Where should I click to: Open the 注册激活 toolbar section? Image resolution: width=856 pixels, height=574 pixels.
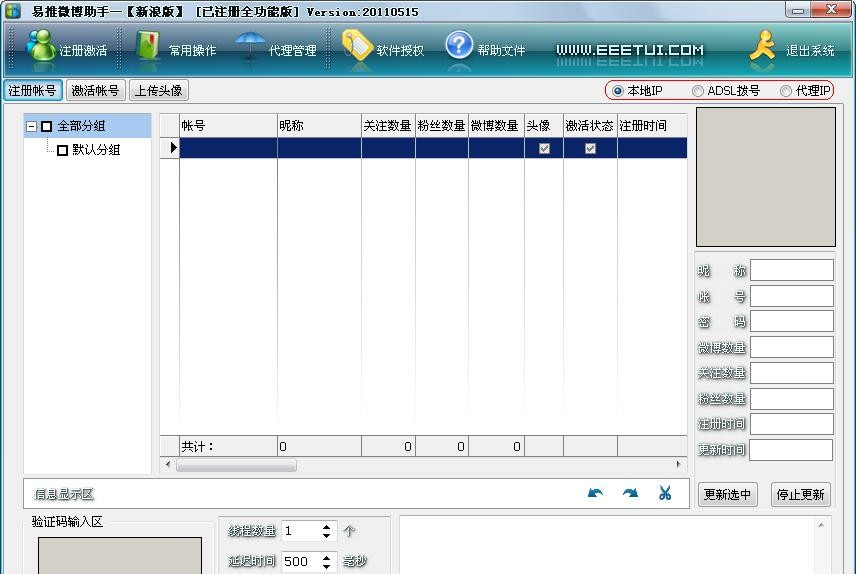tap(67, 50)
